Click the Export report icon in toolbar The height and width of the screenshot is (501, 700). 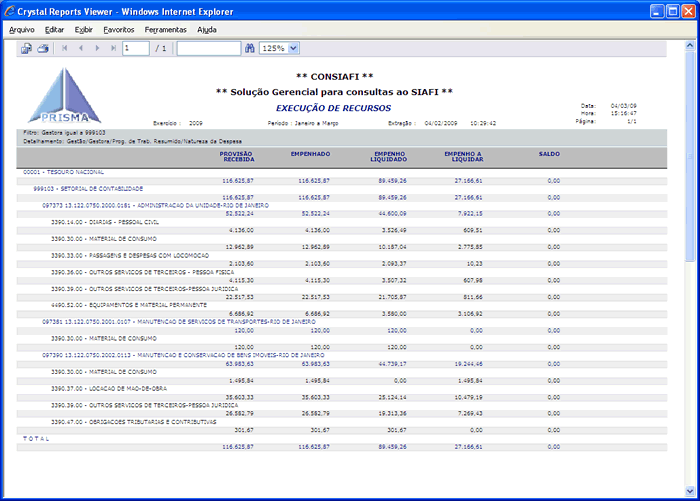coord(26,48)
